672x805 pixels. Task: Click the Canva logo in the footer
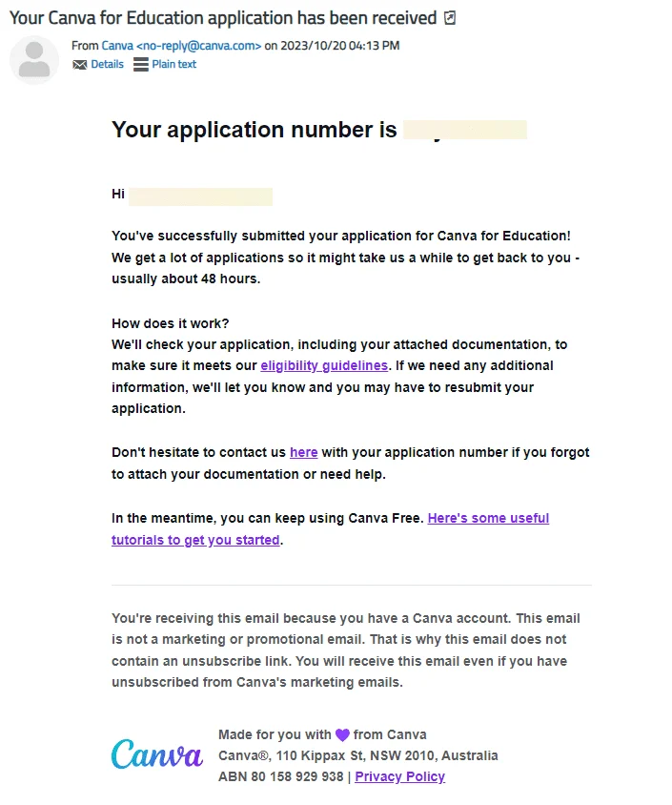[x=157, y=754]
